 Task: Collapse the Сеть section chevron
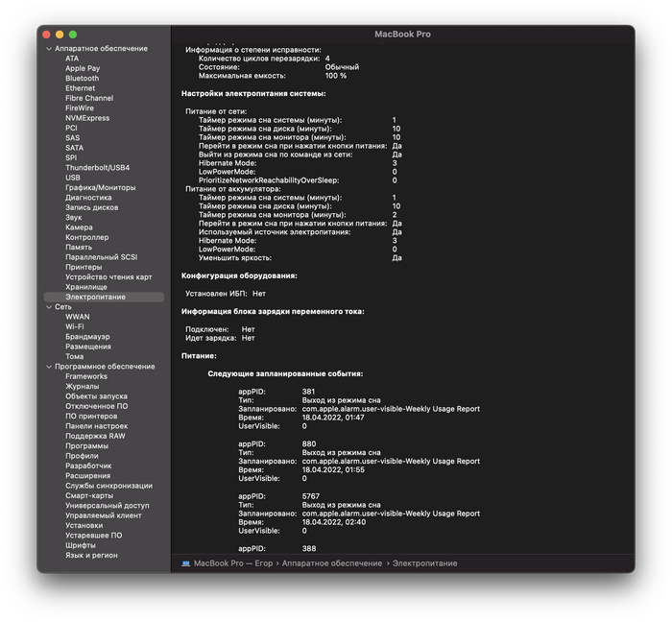(x=49, y=307)
